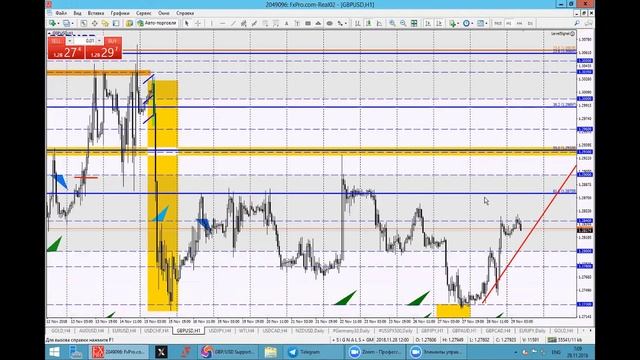Switch to the NZDUSD,Daily chart tab
Screen dimensions: 640x360
tap(310, 331)
